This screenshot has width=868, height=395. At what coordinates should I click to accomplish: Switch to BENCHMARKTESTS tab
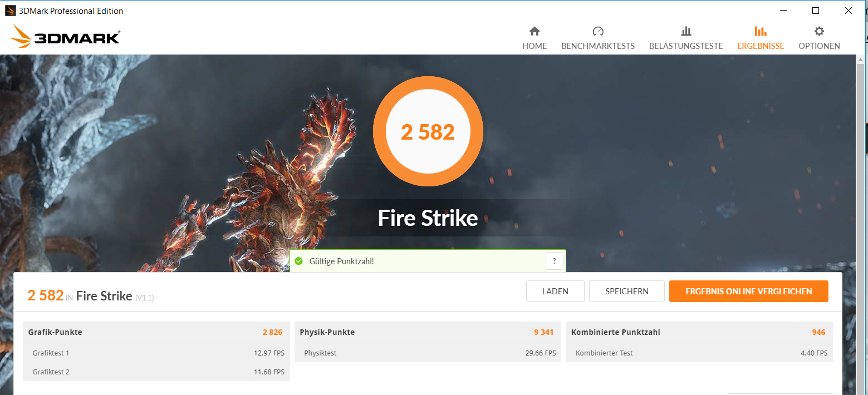(x=598, y=38)
